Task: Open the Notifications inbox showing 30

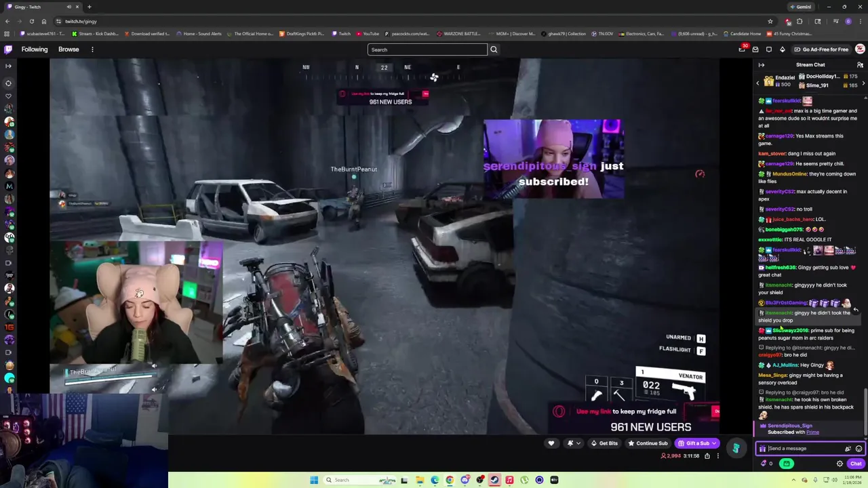Action: point(743,49)
